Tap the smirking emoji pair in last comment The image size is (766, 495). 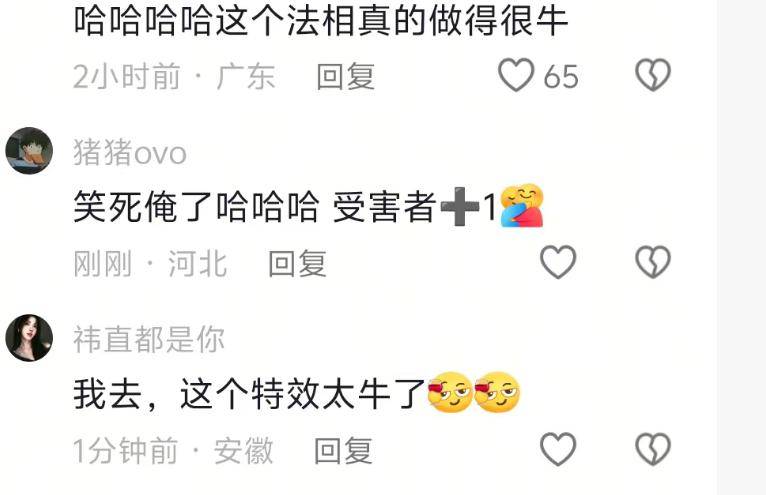click(473, 392)
